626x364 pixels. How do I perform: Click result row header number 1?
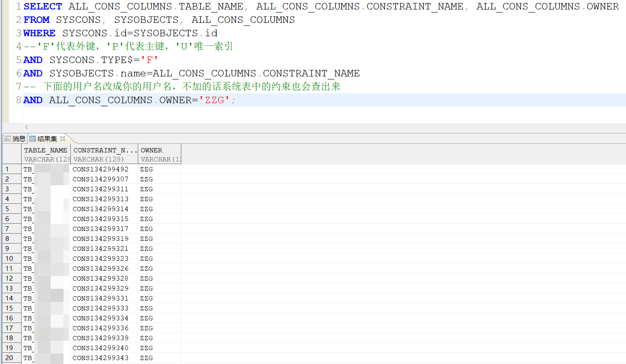click(x=12, y=169)
